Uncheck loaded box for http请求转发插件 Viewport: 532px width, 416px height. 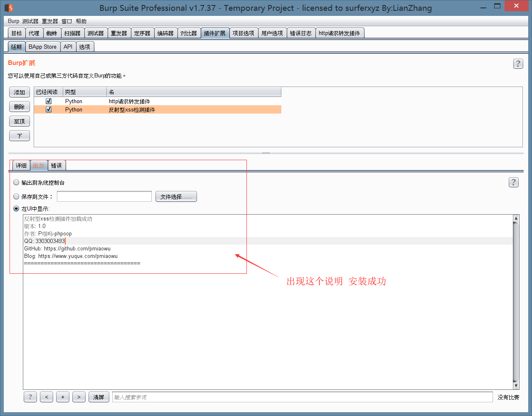pyautogui.click(x=49, y=101)
